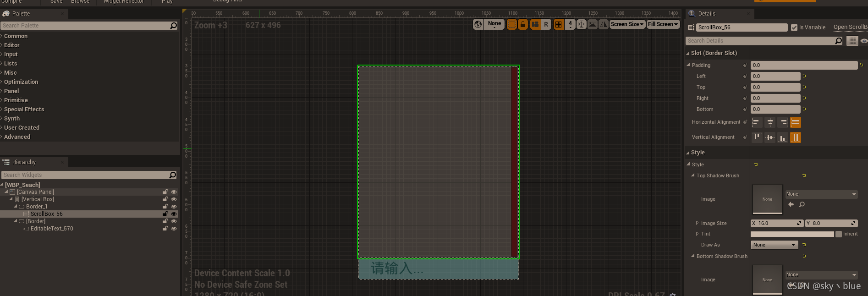Open Draw As dropdown
868x296 pixels.
coord(775,245)
